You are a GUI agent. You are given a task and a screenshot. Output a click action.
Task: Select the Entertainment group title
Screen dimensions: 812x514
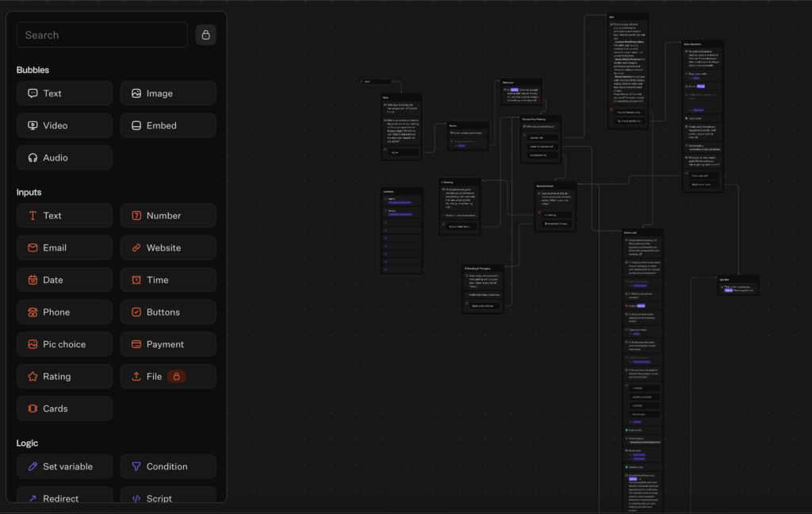click(x=545, y=186)
